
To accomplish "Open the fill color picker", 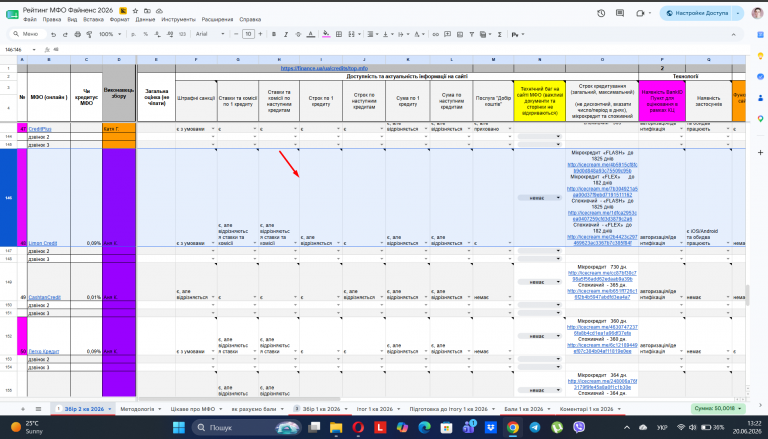I will [x=326, y=34].
